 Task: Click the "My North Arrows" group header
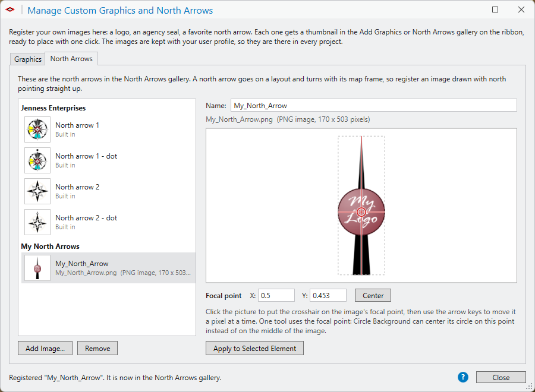(x=50, y=246)
